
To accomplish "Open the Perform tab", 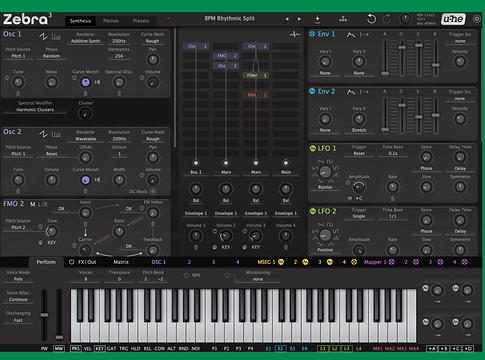I will pyautogui.click(x=46, y=262).
